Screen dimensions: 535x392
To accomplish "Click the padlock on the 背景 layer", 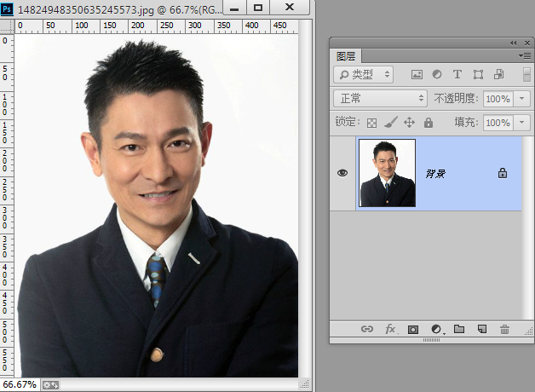I will (x=503, y=173).
